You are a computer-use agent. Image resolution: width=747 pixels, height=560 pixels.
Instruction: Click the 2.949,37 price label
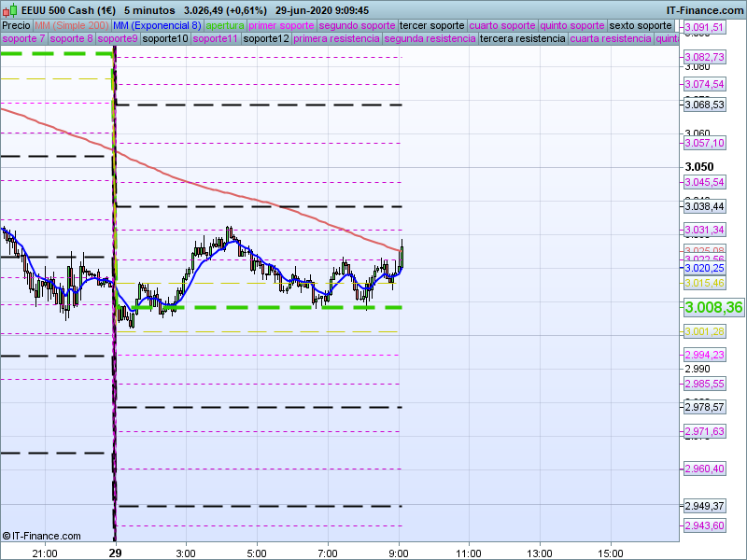pos(704,506)
